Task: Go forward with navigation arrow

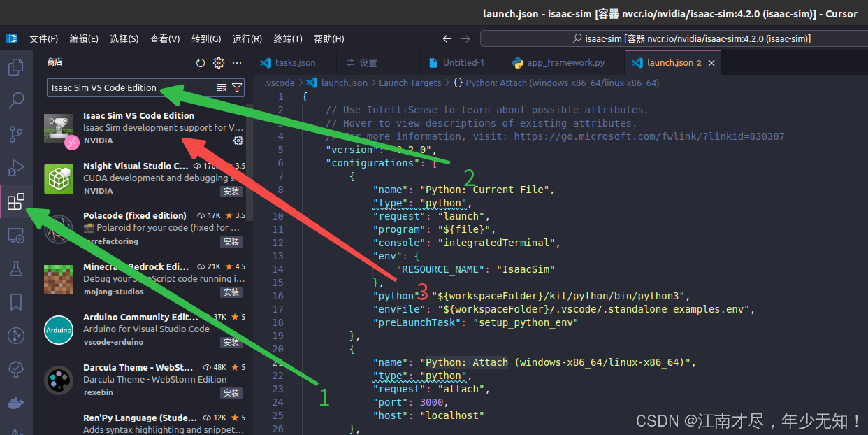Action: point(466,39)
